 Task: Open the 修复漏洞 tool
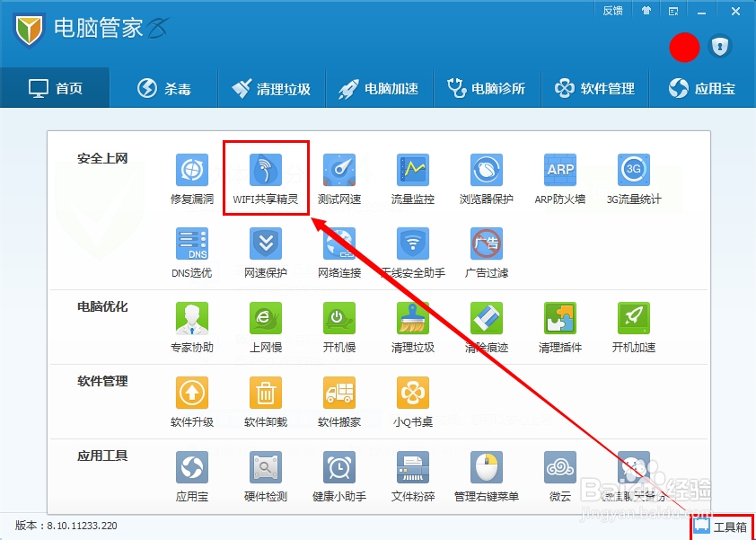[x=192, y=179]
